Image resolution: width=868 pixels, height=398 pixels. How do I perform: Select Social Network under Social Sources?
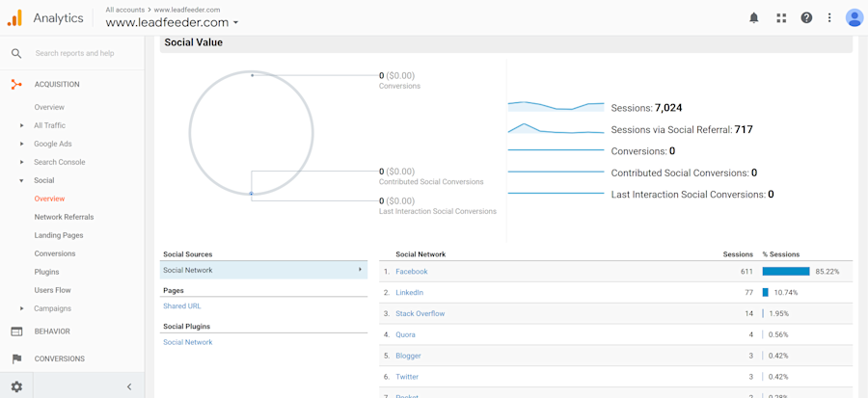tap(263, 270)
